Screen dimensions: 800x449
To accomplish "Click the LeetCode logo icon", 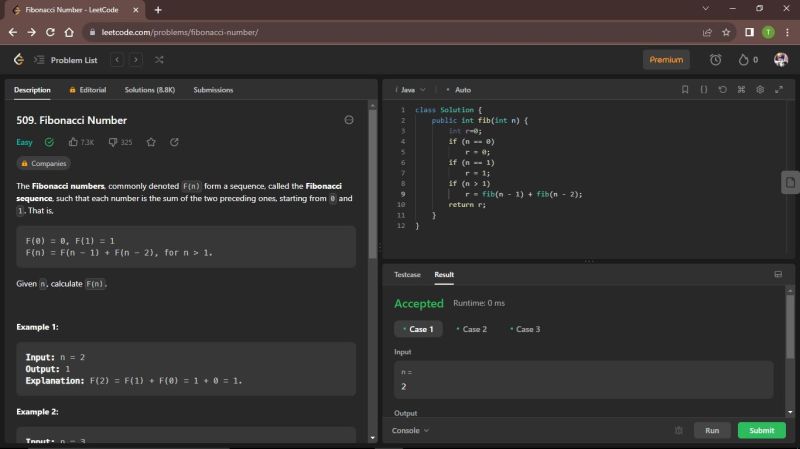I will click(18, 60).
